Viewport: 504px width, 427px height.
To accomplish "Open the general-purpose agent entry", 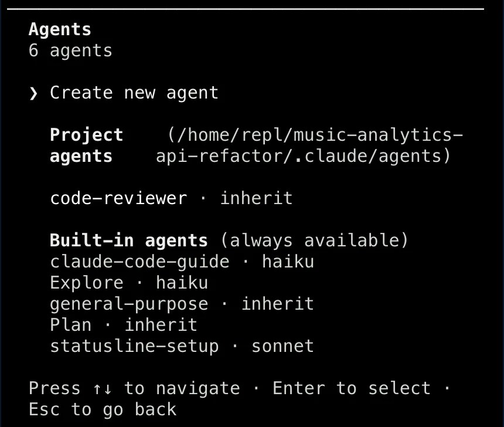I will pyautogui.click(x=182, y=304).
